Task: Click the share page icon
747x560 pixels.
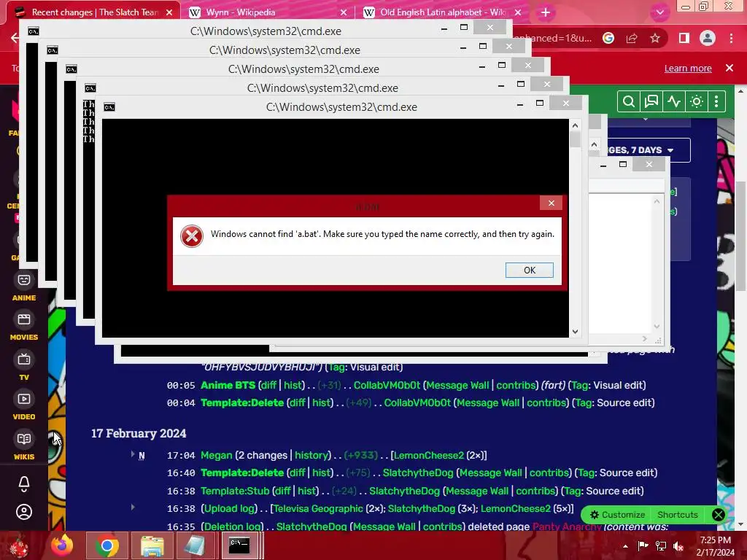Action: pos(632,38)
